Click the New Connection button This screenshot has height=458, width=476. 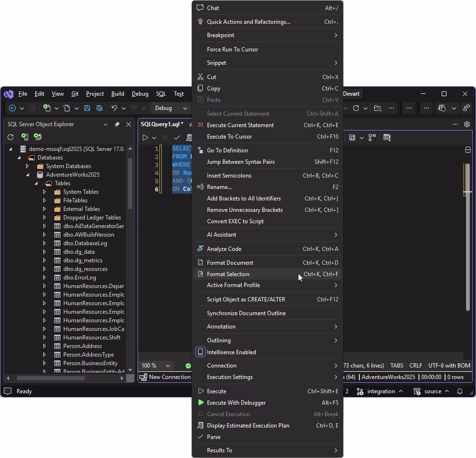(x=166, y=377)
